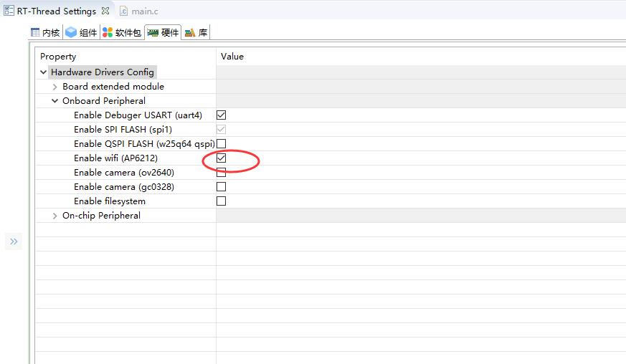
Task: Enable QSPI FLASH (w25q64 qspi) checkbox
Action: tap(221, 144)
